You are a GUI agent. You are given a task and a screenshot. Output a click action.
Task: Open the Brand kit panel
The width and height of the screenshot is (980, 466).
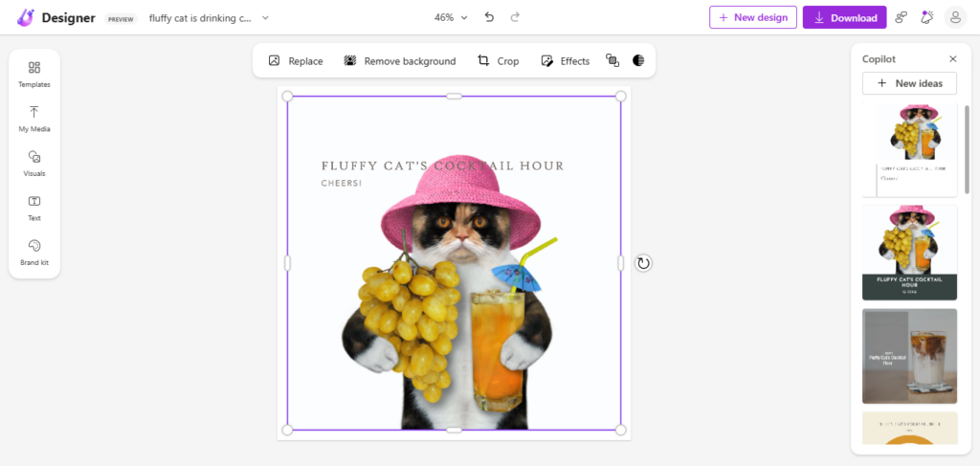point(33,252)
